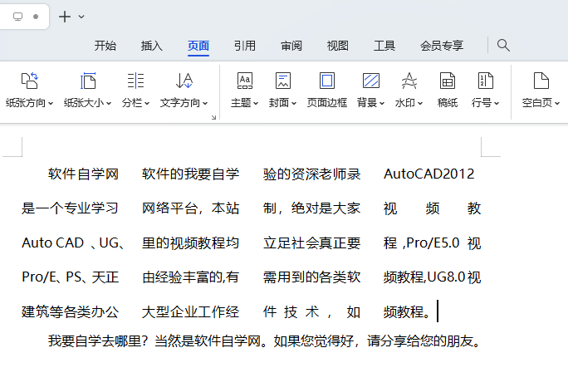Open the 工具 tab
The width and height of the screenshot is (568, 392).
[384, 46]
